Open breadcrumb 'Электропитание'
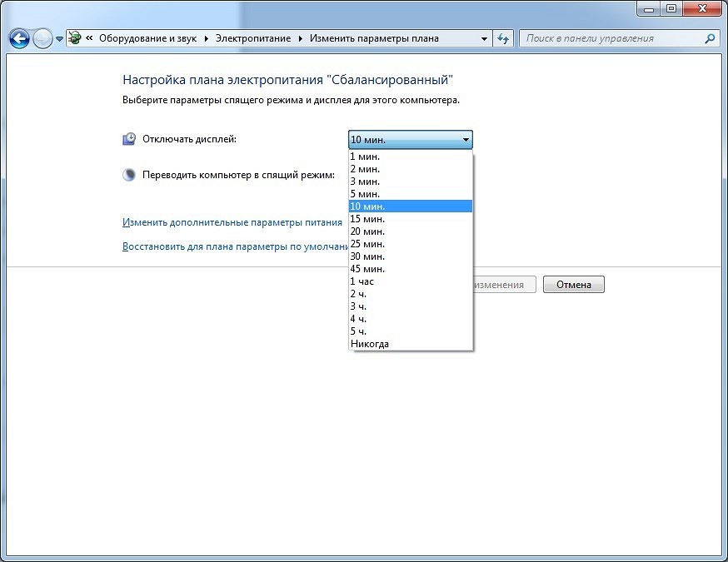The width and height of the screenshot is (728, 562). [253, 38]
